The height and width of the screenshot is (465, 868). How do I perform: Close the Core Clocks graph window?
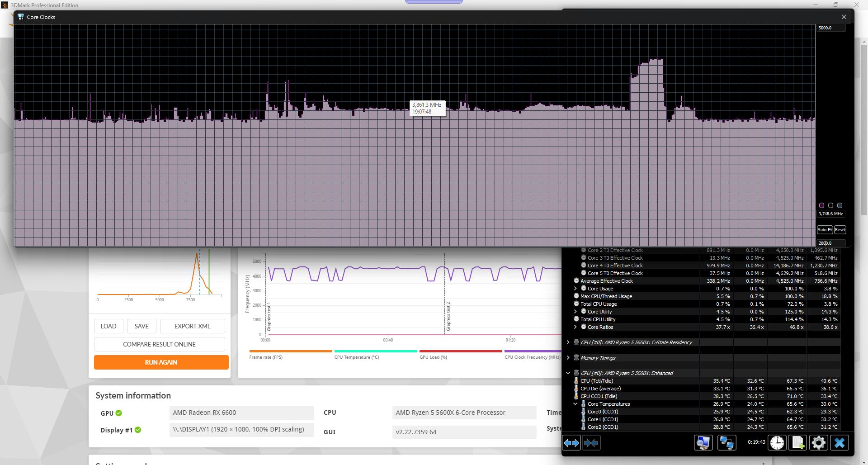coord(844,17)
